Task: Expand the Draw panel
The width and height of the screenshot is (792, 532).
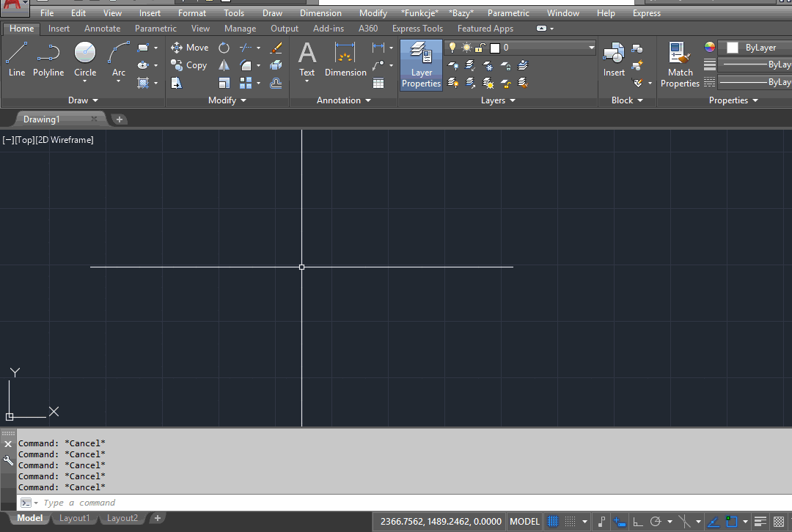Action: [83, 100]
